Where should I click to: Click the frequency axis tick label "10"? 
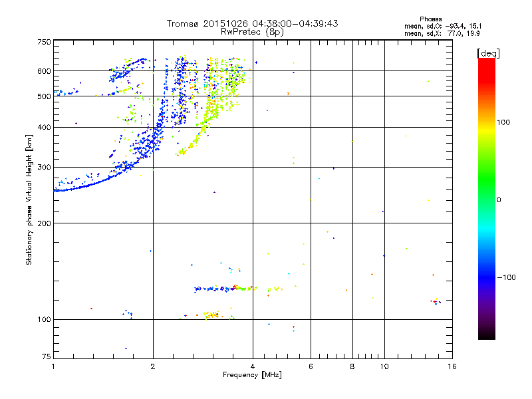(384, 366)
